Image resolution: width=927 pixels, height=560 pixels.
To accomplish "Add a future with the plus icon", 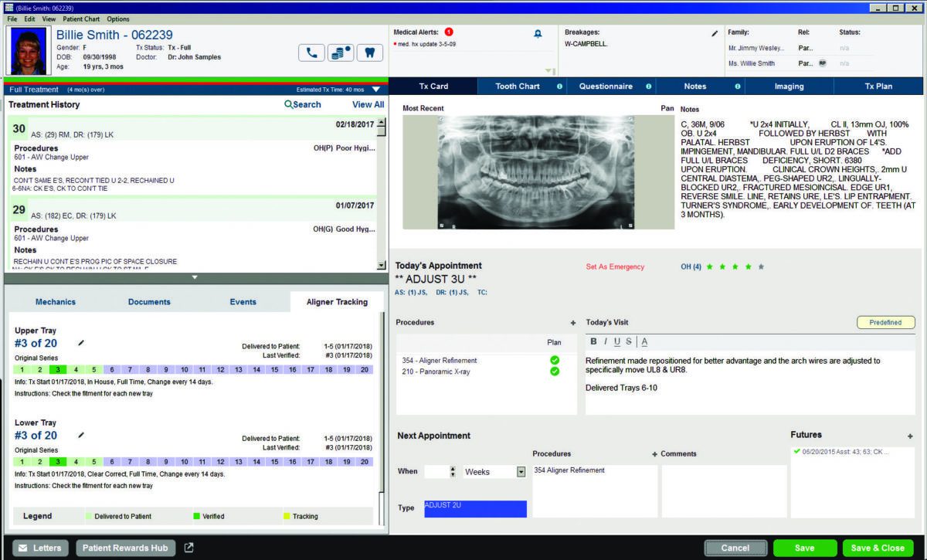I will [x=910, y=436].
